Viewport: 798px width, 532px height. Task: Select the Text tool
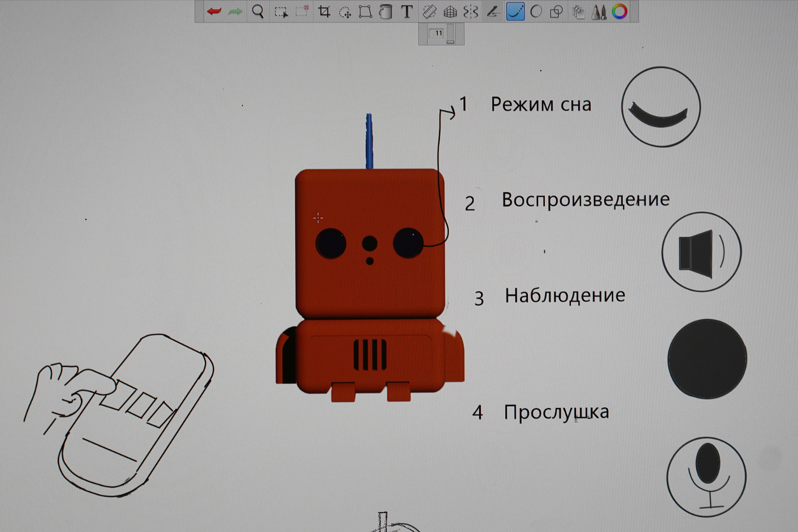(x=407, y=11)
